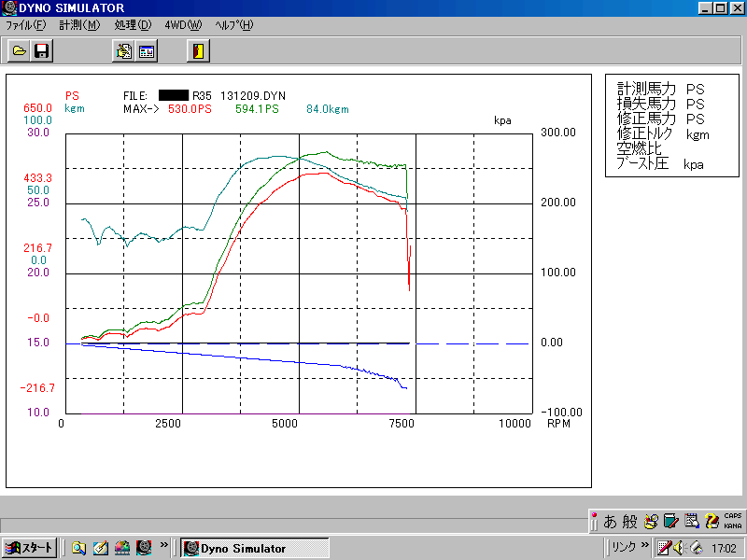The height and width of the screenshot is (560, 747).
Task: Click the hand-with-document toolbar icon
Action: [x=123, y=51]
